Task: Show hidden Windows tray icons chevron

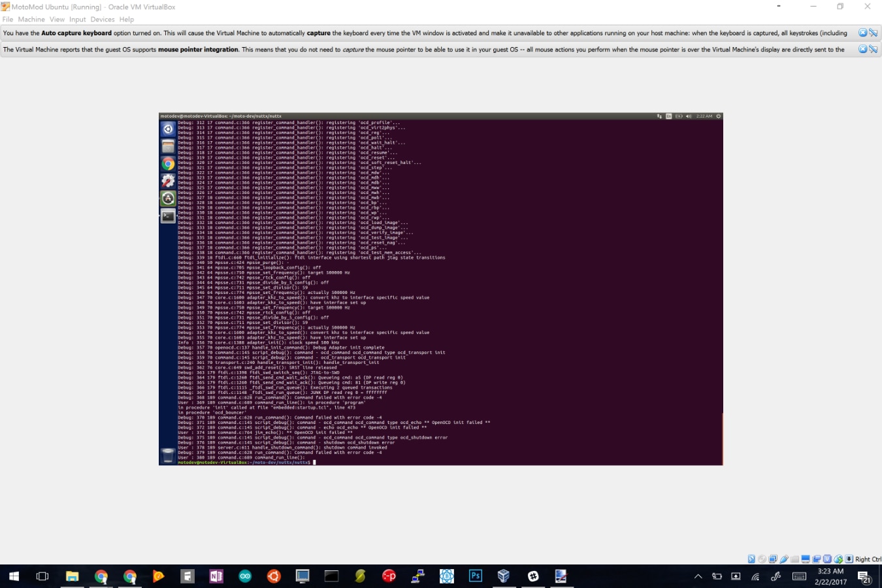Action: click(698, 576)
